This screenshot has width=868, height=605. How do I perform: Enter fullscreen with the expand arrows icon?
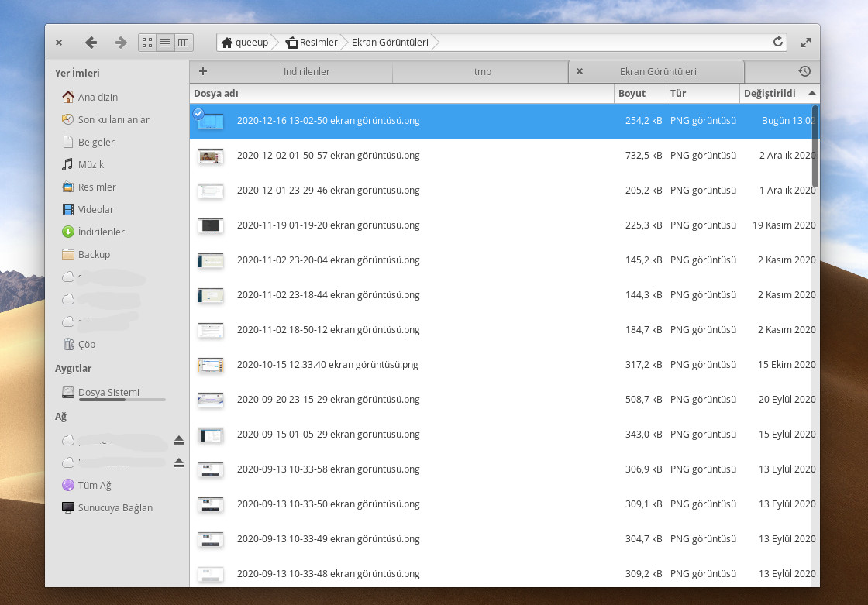(805, 43)
